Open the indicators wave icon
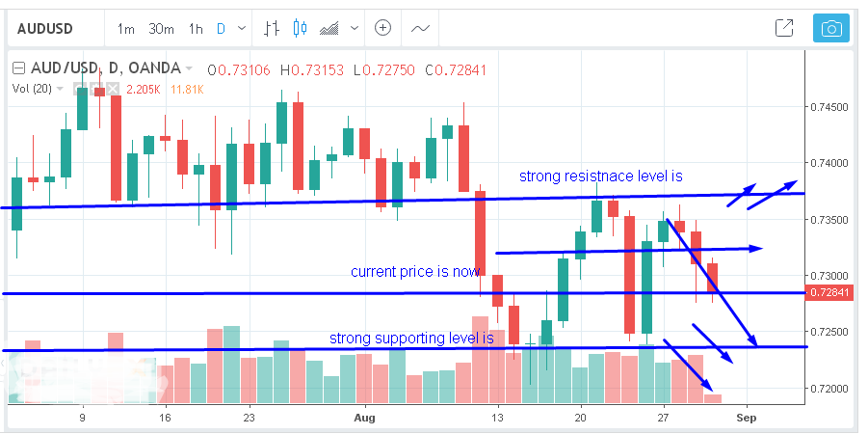 pyautogui.click(x=420, y=28)
